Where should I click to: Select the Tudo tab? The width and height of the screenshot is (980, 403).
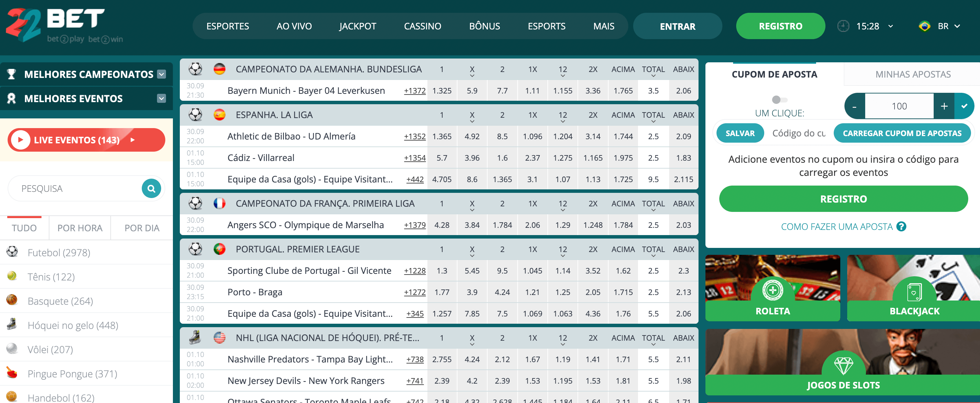pyautogui.click(x=24, y=228)
